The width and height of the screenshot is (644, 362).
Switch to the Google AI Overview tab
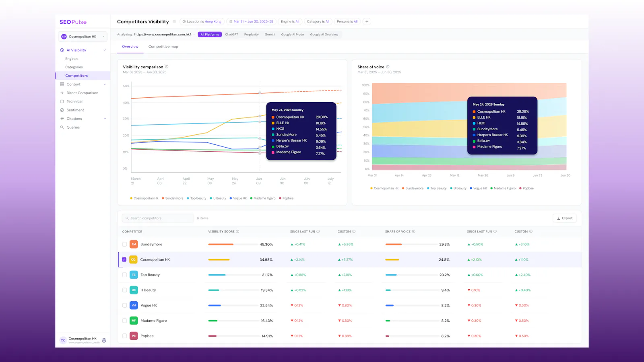tap(324, 35)
